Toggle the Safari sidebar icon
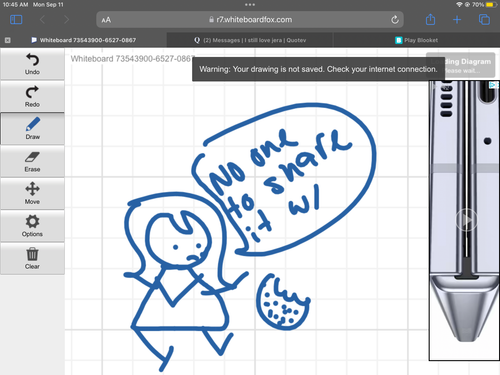 16,20
